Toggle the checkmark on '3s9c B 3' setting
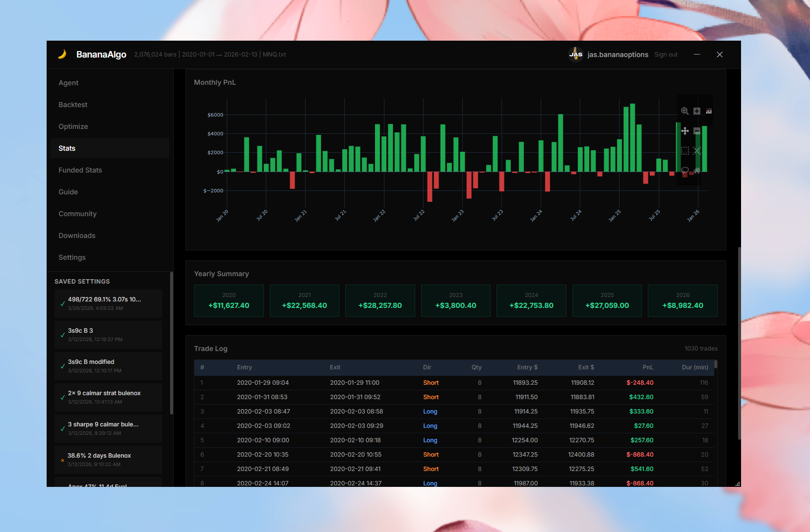 [x=62, y=335]
